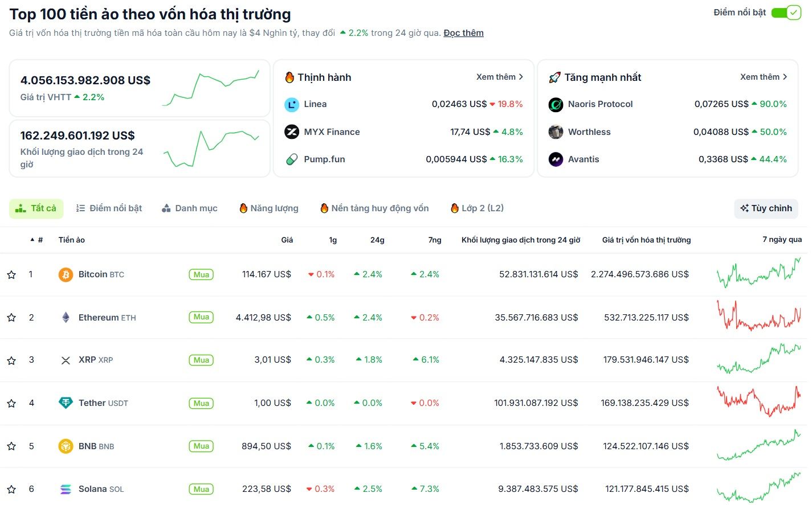Expand Xem thêm next to Thịnh hành
This screenshot has height=505, width=812.
(x=500, y=77)
